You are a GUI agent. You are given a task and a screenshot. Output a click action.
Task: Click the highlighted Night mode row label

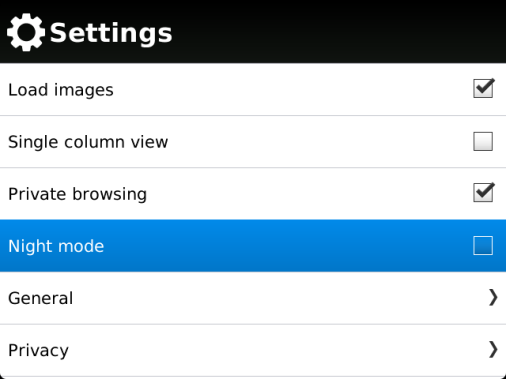click(56, 246)
